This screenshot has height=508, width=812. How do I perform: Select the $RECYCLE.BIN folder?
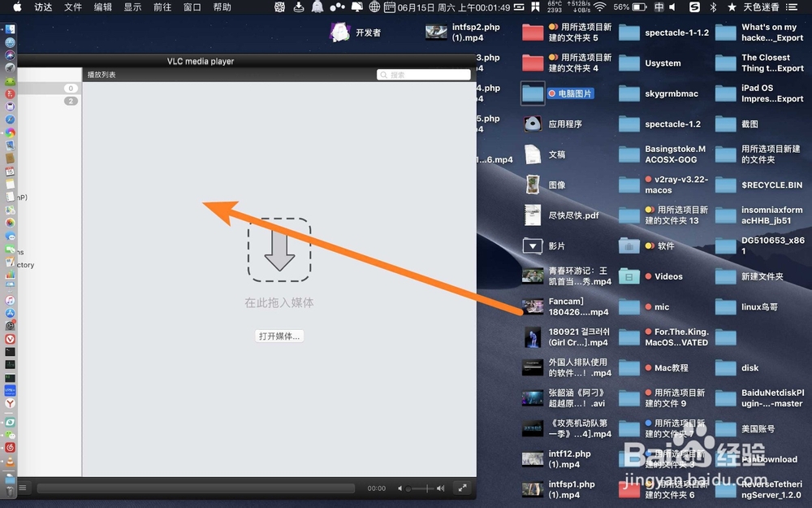[758, 185]
